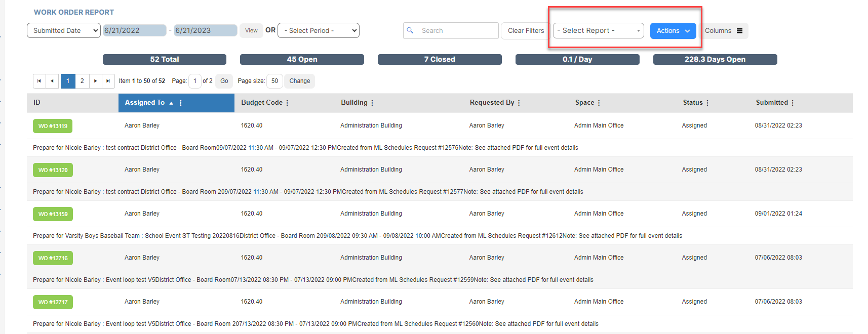The image size is (868, 334).
Task: Click the 52 Total summary badge
Action: [x=165, y=59]
